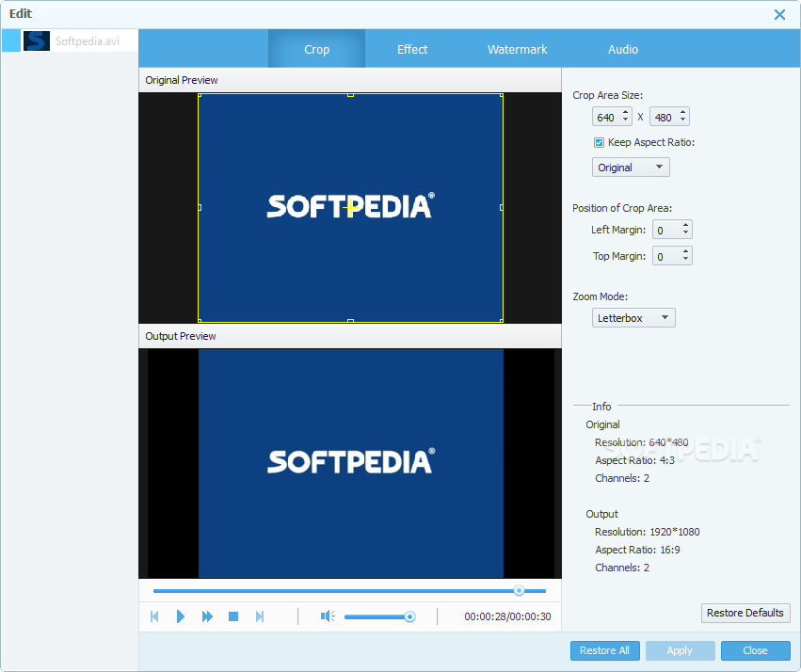Decrease the Top Margin value

[685, 261]
